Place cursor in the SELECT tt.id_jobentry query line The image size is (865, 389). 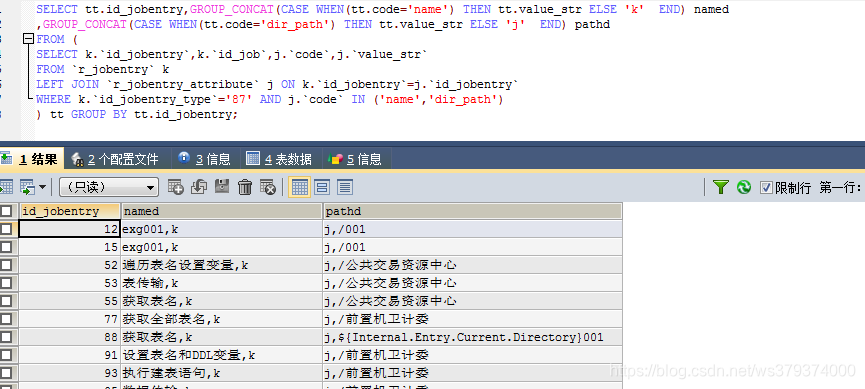coord(382,9)
